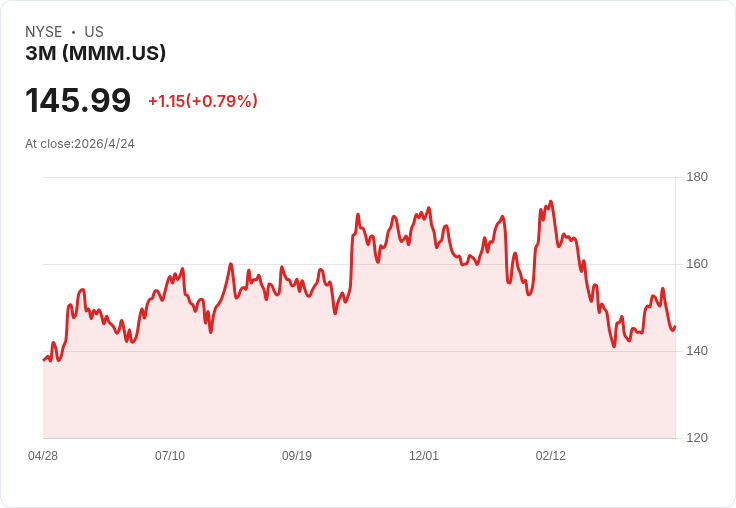Click the 145.99 price value
736x508 pixels.
pos(78,100)
